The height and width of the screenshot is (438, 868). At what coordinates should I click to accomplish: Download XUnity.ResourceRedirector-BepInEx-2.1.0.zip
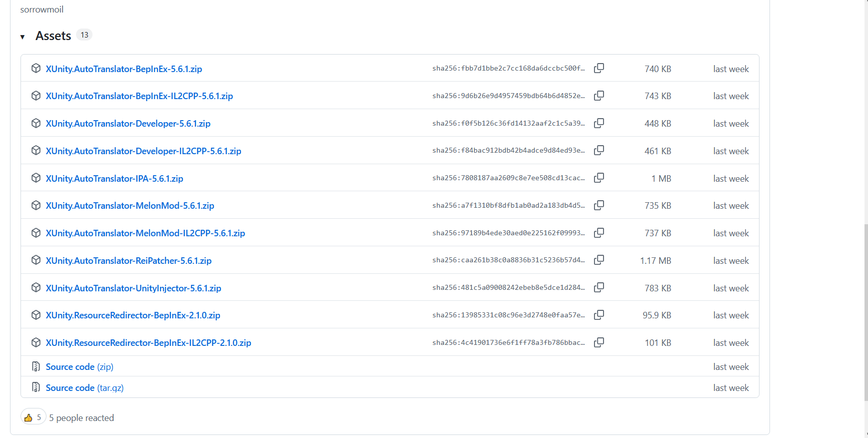tap(133, 315)
